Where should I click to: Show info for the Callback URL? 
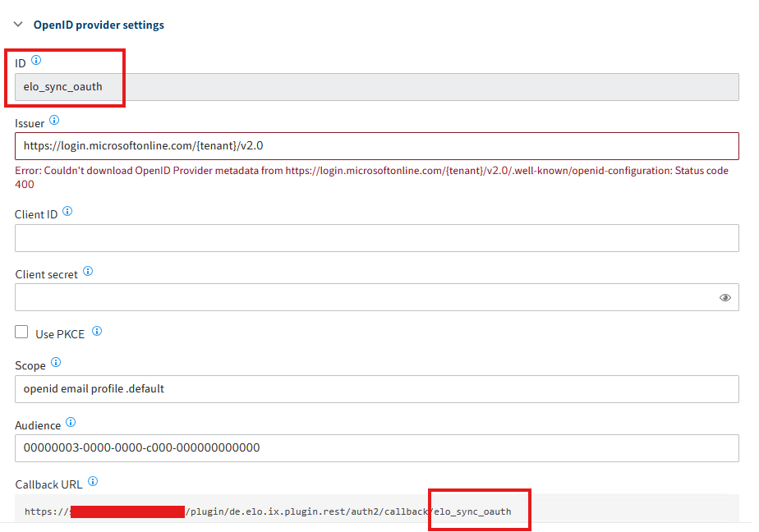pyautogui.click(x=91, y=482)
